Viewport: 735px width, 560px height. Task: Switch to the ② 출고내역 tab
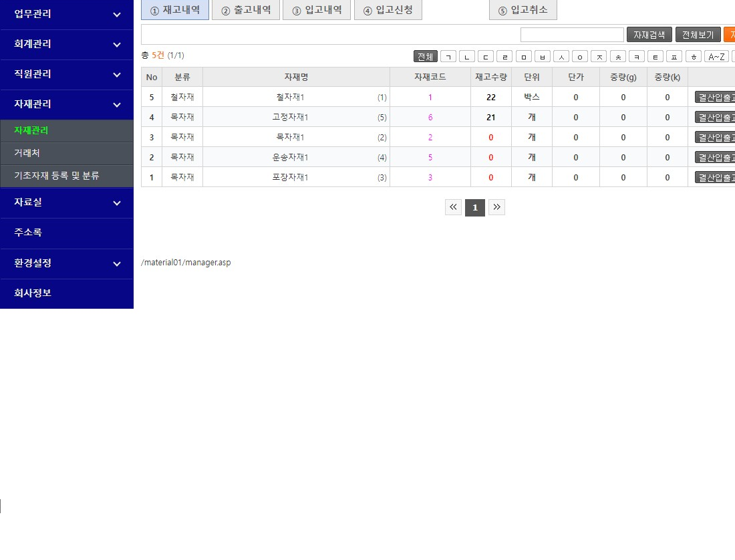point(246,10)
